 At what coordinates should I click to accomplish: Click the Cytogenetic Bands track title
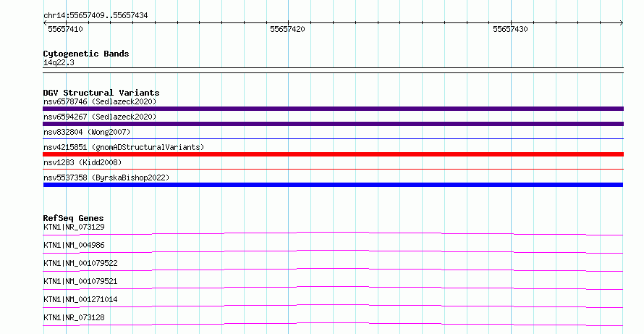86,54
